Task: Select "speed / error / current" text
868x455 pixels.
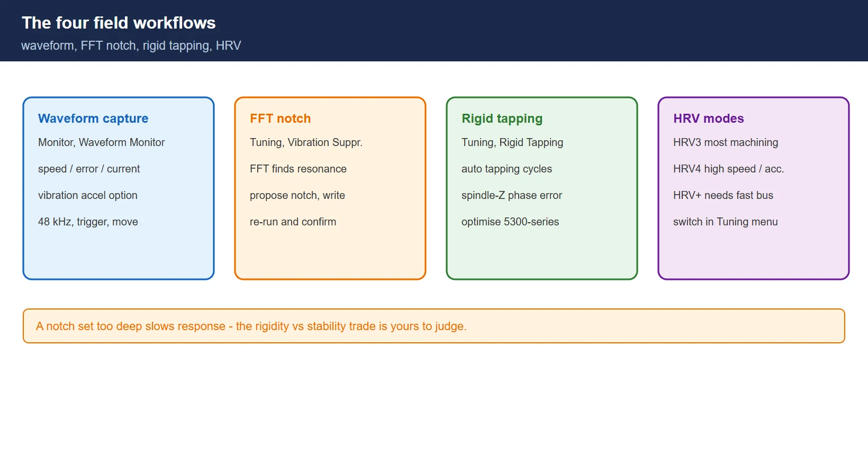Action: (89, 169)
